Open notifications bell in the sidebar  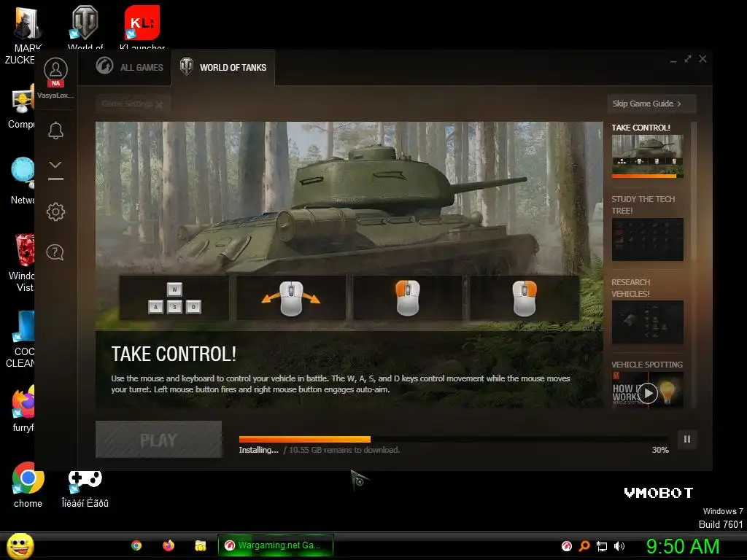[x=55, y=131]
